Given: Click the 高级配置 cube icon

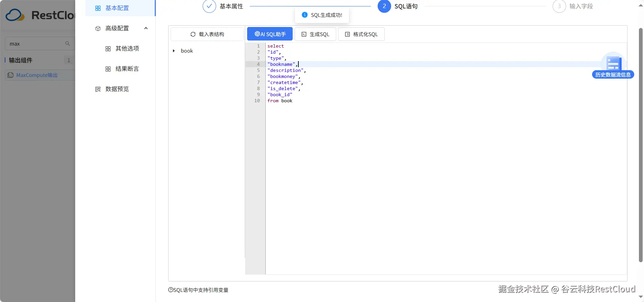Looking at the screenshot, I should tap(98, 28).
